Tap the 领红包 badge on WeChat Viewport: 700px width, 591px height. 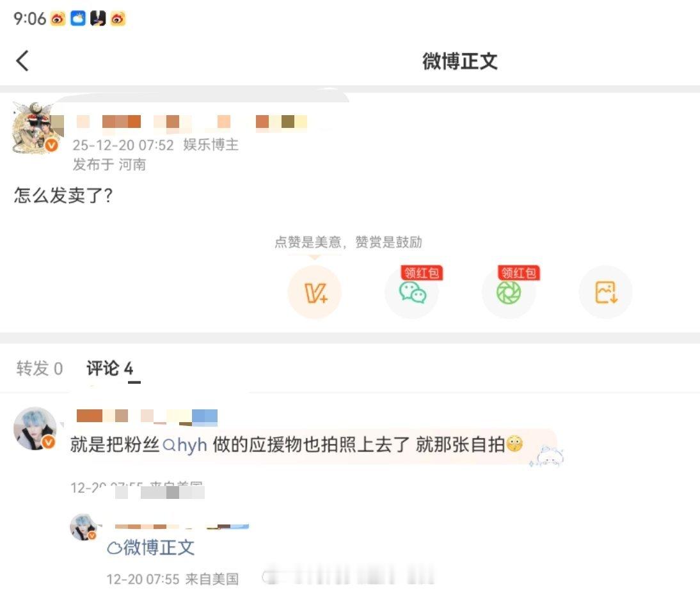click(422, 272)
